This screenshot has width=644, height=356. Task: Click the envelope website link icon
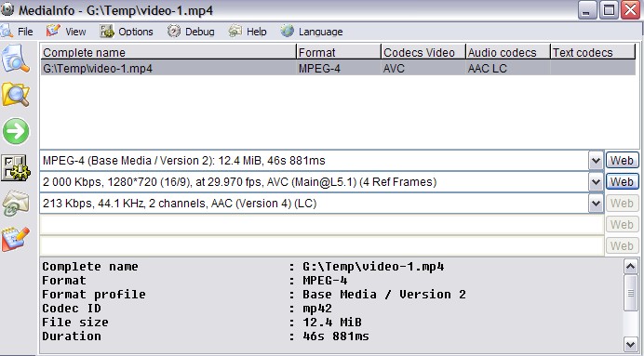(16, 204)
